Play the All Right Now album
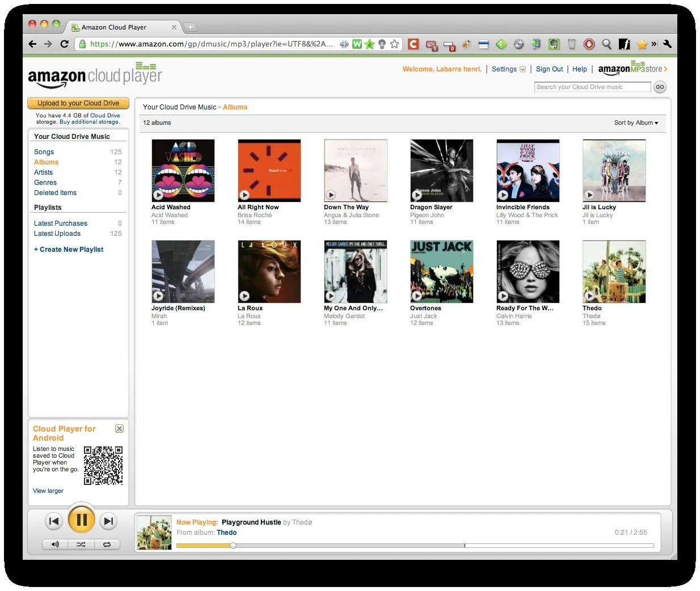 (x=244, y=195)
